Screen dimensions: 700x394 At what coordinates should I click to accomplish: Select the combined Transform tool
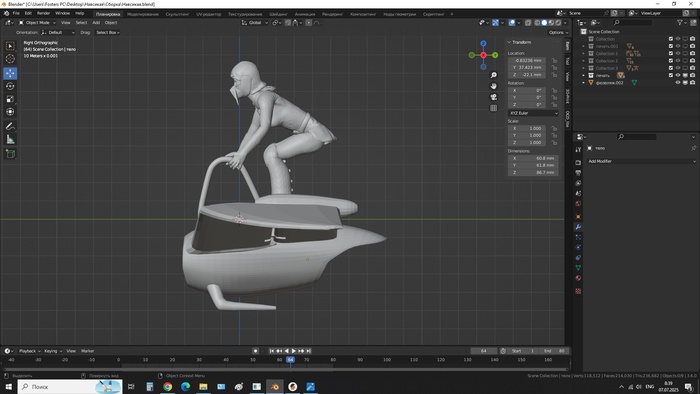point(10,112)
